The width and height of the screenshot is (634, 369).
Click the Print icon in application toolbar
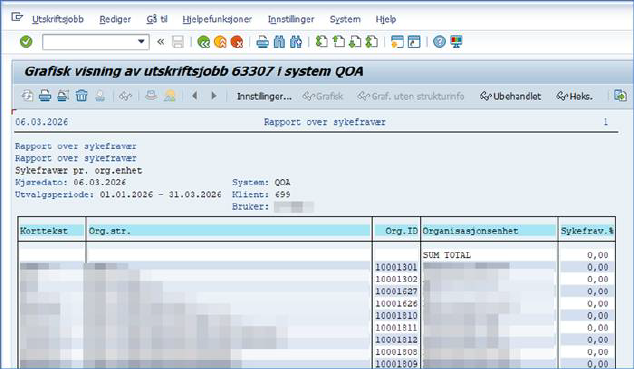click(x=45, y=96)
